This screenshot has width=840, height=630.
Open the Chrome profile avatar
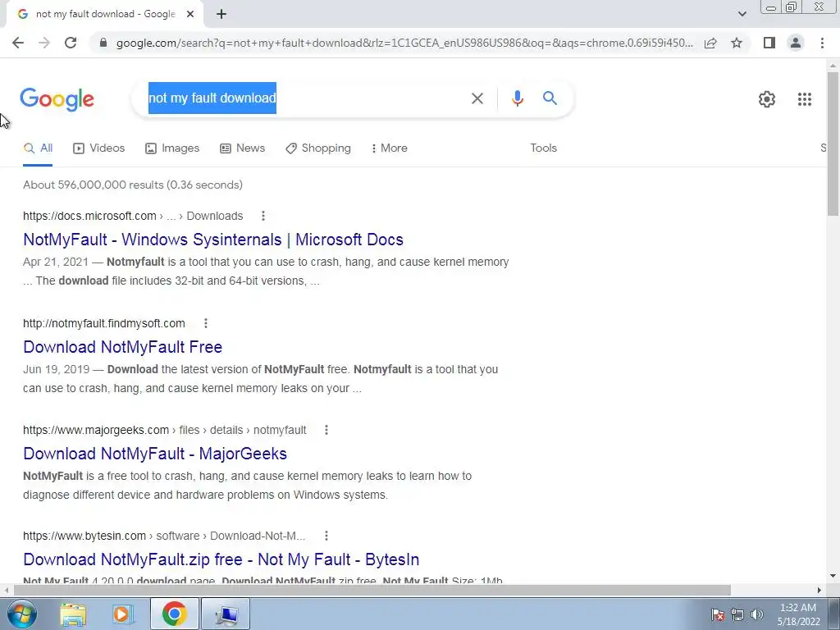coord(796,43)
